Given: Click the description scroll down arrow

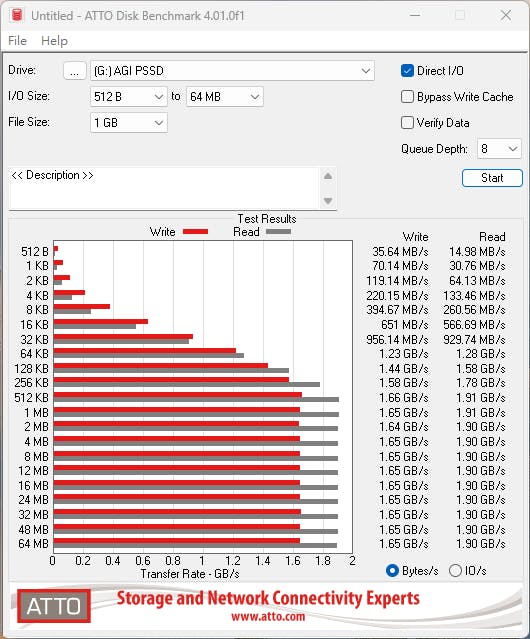Looking at the screenshot, I should tap(328, 201).
